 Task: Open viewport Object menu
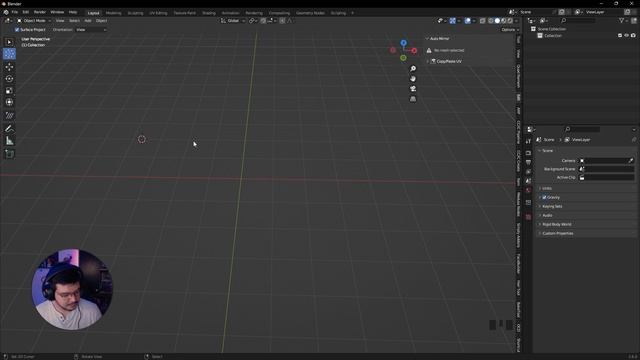[101, 20]
